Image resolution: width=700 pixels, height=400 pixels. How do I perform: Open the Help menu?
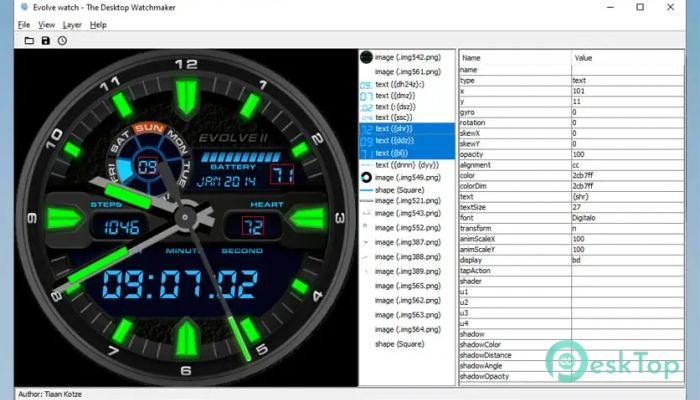tap(98, 25)
